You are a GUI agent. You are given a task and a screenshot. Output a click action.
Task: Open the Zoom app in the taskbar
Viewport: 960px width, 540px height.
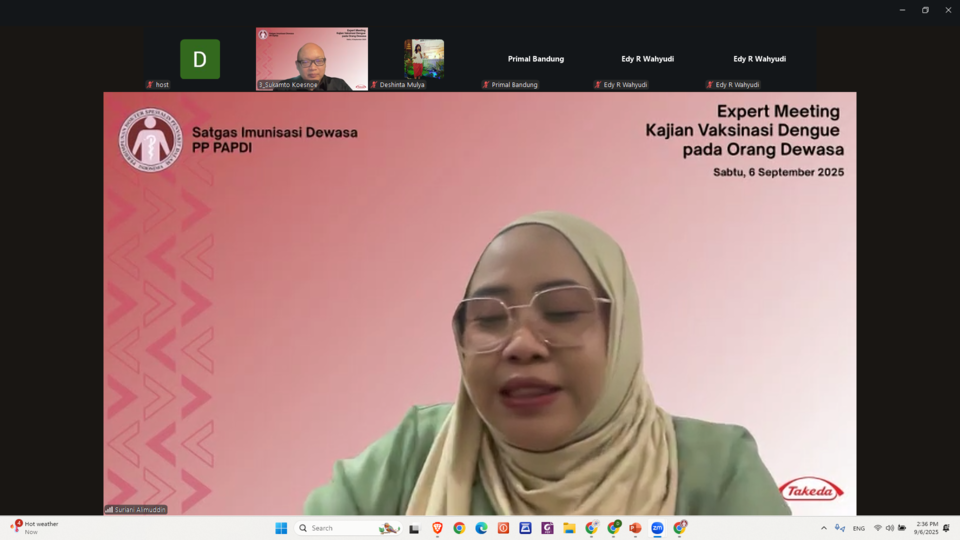[657, 528]
